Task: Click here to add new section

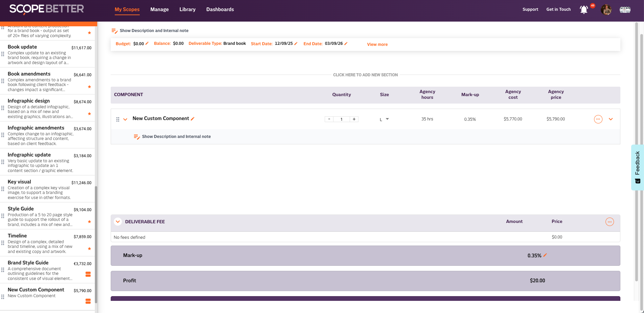Action: click(365, 75)
